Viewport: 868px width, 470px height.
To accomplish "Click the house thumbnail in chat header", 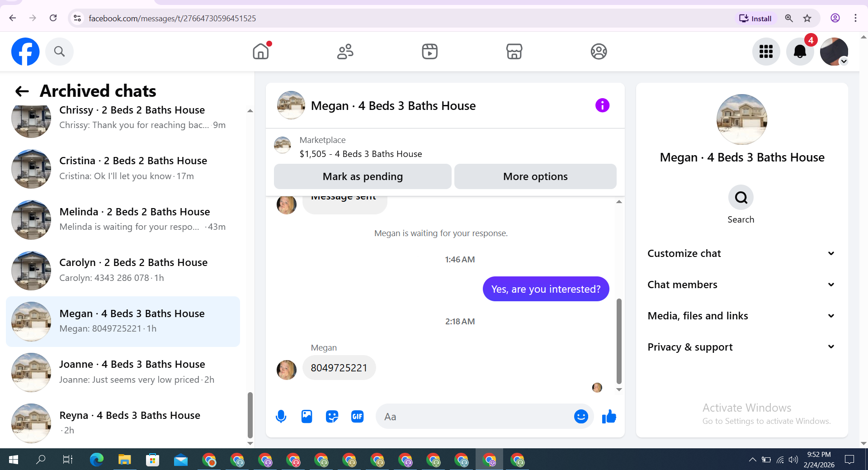I will coord(291,105).
